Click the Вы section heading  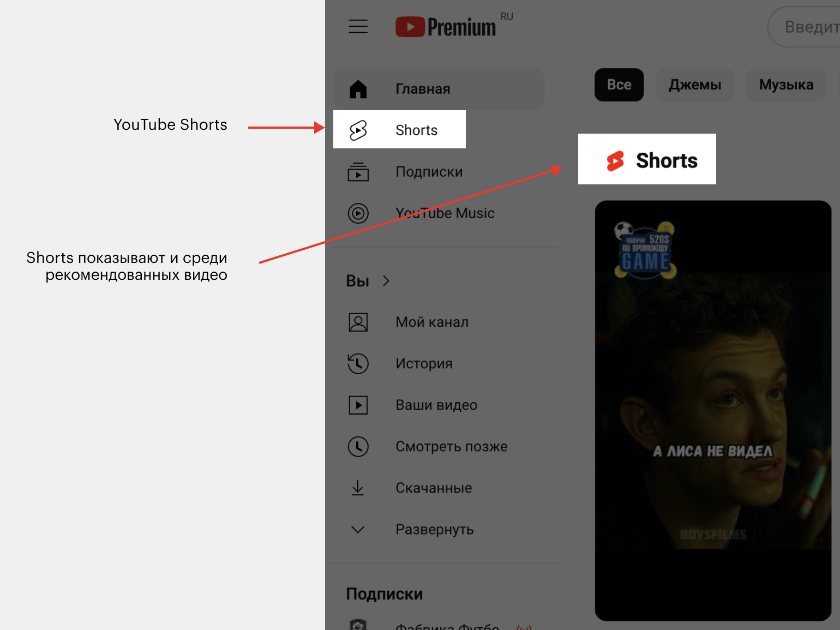(358, 281)
